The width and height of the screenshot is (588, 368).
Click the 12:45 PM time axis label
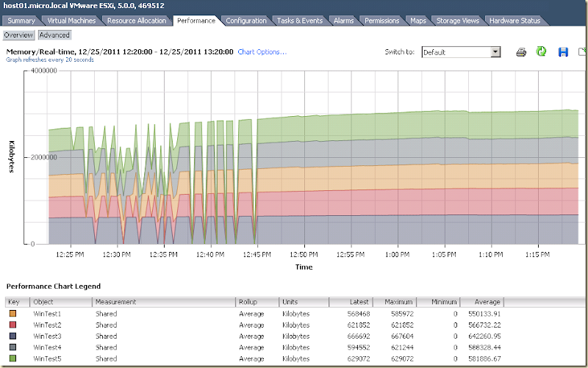coord(257,254)
